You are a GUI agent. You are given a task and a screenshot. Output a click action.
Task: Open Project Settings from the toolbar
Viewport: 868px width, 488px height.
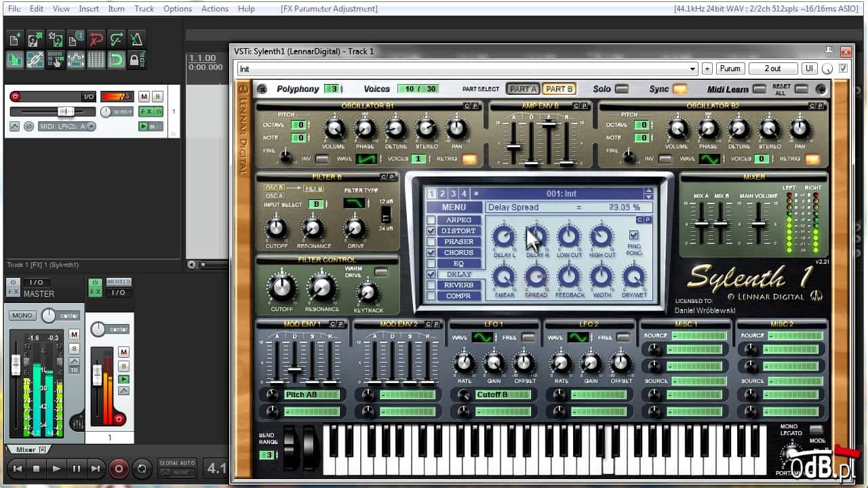(75, 39)
